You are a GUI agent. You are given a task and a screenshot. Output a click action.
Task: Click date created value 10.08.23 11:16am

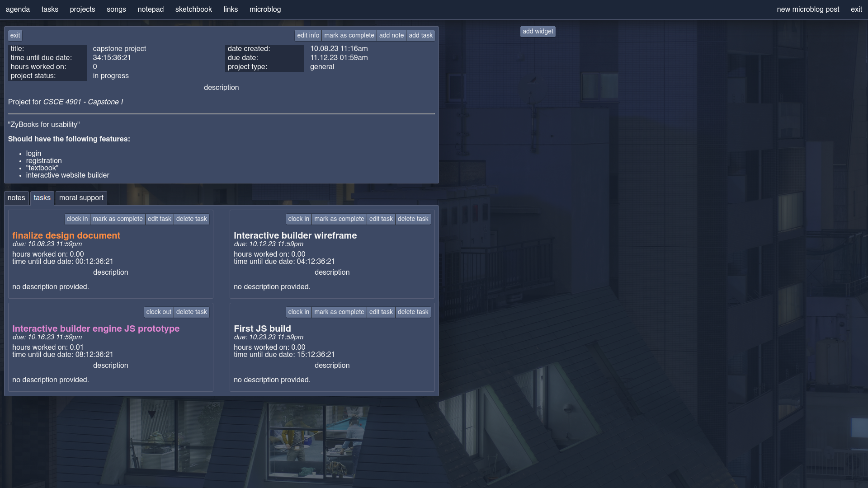pyautogui.click(x=339, y=49)
